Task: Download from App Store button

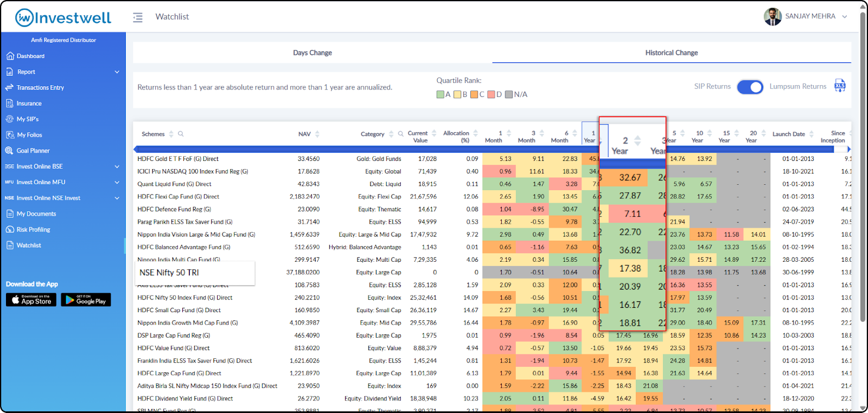Action: [31, 300]
